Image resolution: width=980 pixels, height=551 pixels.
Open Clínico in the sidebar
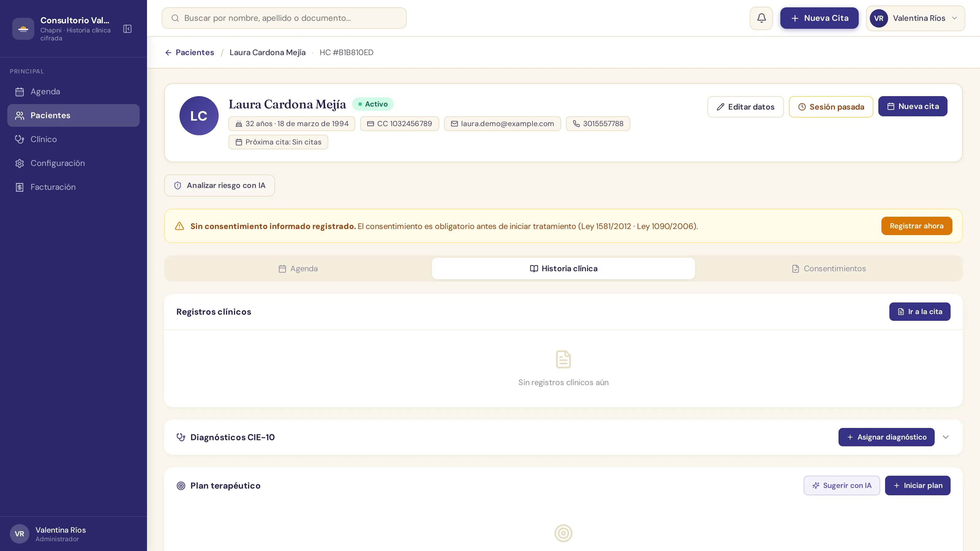pyautogui.click(x=73, y=139)
